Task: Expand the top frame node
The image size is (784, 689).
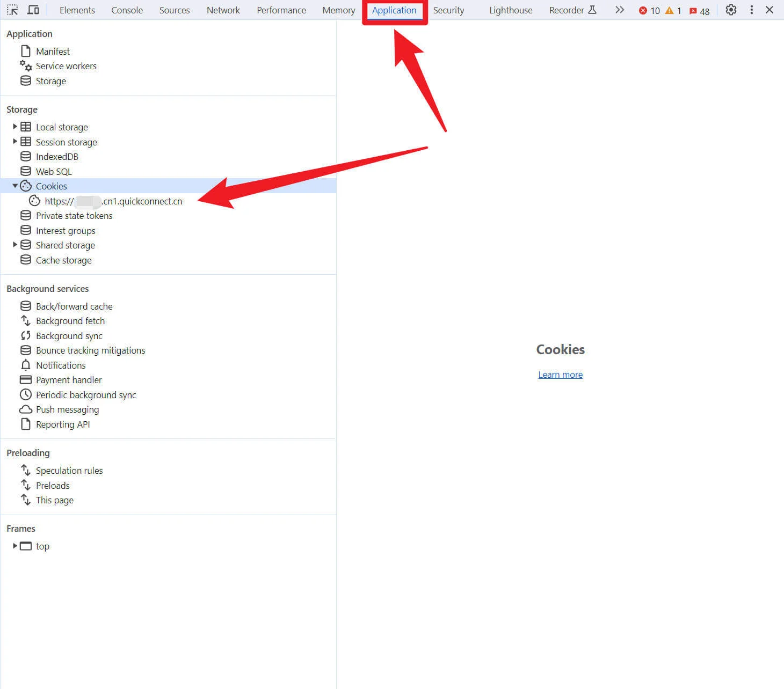Action: coord(15,546)
